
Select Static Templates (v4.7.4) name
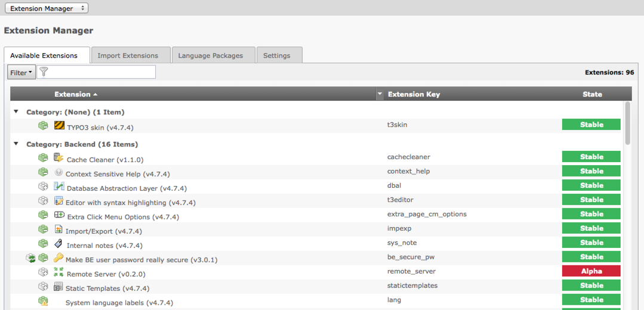pos(107,289)
